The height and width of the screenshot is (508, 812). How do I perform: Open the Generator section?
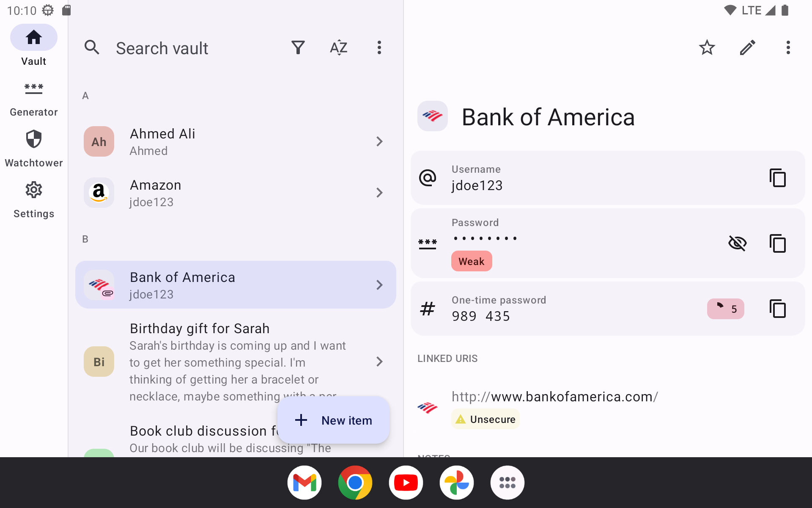click(34, 98)
